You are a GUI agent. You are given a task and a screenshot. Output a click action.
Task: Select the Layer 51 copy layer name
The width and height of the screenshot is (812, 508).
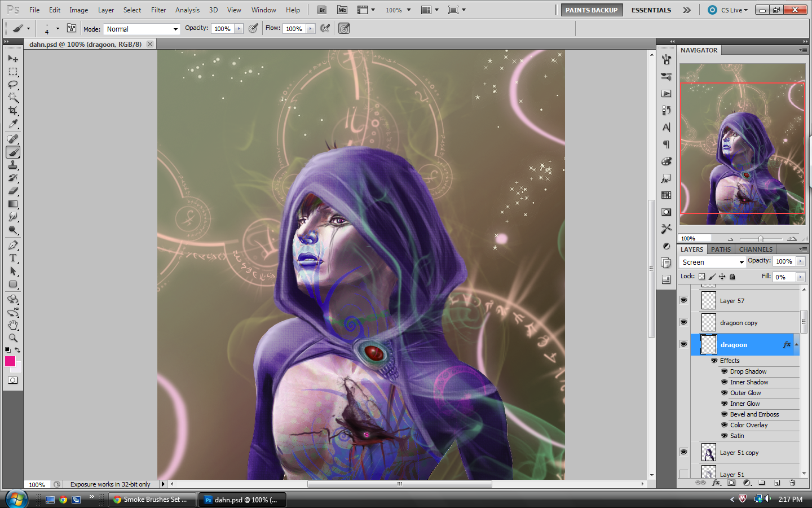[x=739, y=453]
